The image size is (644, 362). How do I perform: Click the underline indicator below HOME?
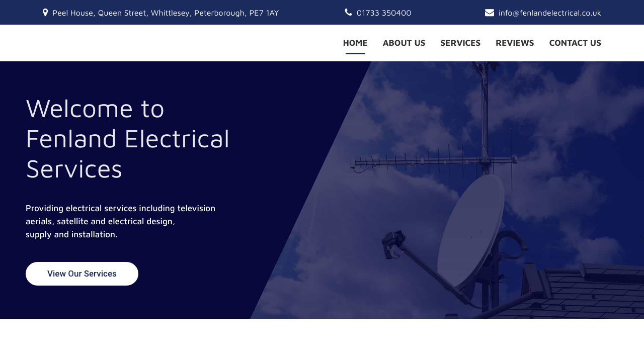click(355, 53)
